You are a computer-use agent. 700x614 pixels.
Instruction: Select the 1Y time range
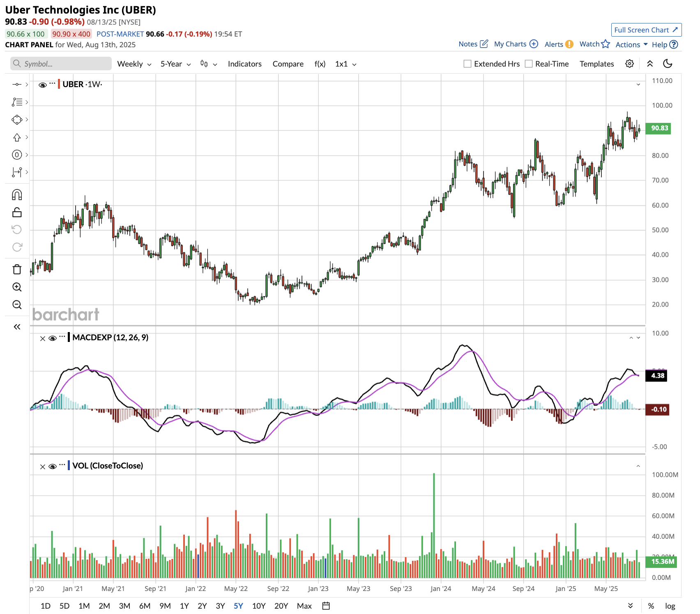coord(184,606)
